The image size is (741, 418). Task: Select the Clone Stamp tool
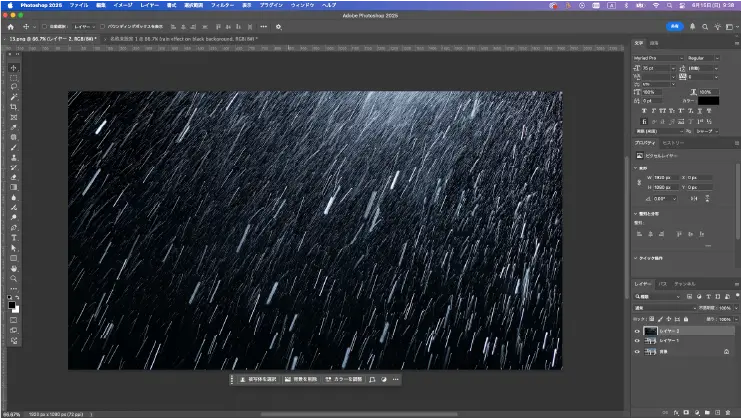14,157
